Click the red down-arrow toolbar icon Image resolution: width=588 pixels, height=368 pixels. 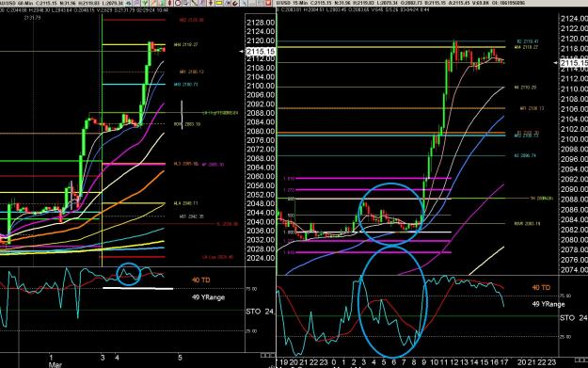pos(211,3)
